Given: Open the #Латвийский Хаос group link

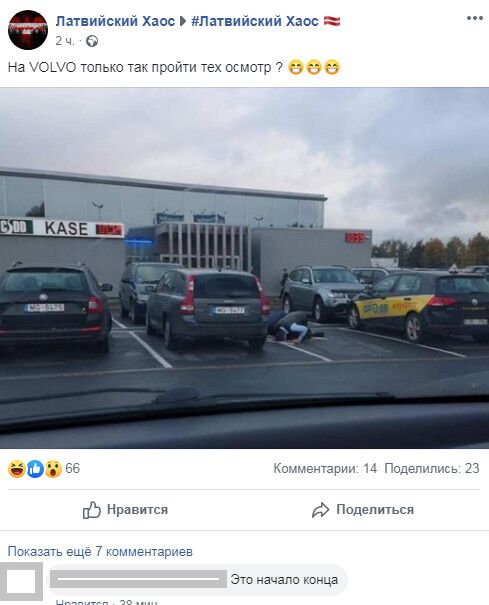Looking at the screenshot, I should tap(255, 21).
